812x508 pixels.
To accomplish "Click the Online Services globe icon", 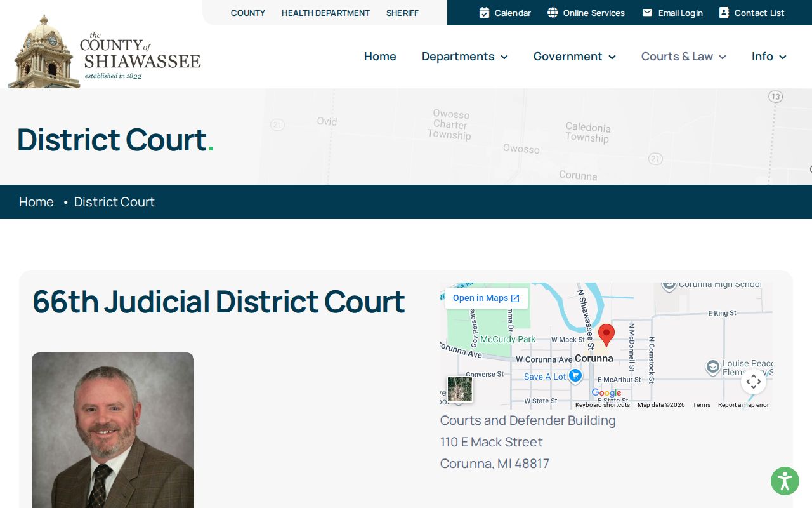I will [x=553, y=13].
